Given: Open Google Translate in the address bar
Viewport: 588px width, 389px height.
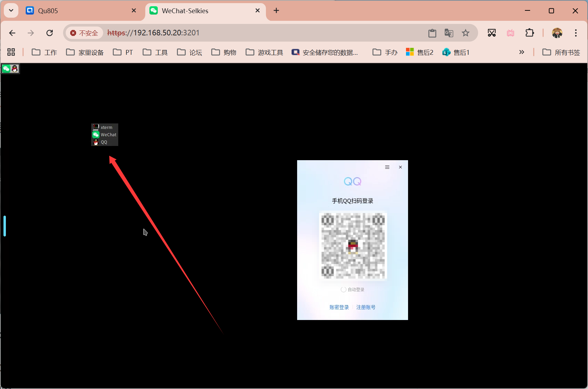Looking at the screenshot, I should pos(449,33).
